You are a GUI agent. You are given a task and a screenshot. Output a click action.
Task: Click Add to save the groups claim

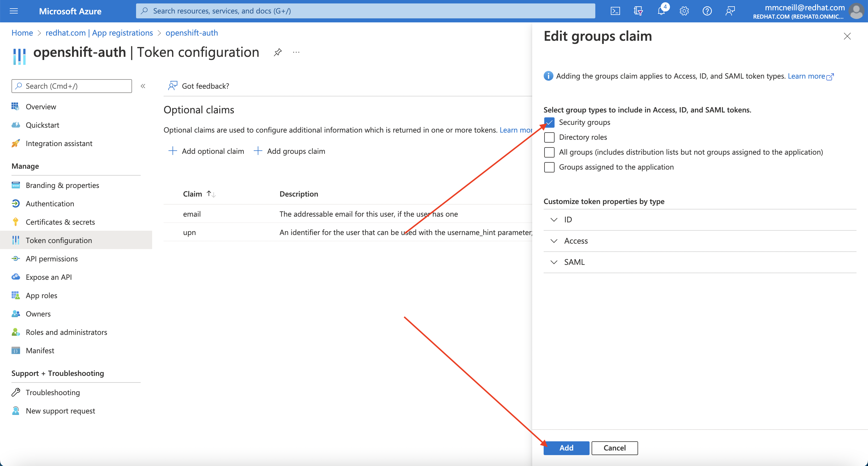[x=566, y=448]
